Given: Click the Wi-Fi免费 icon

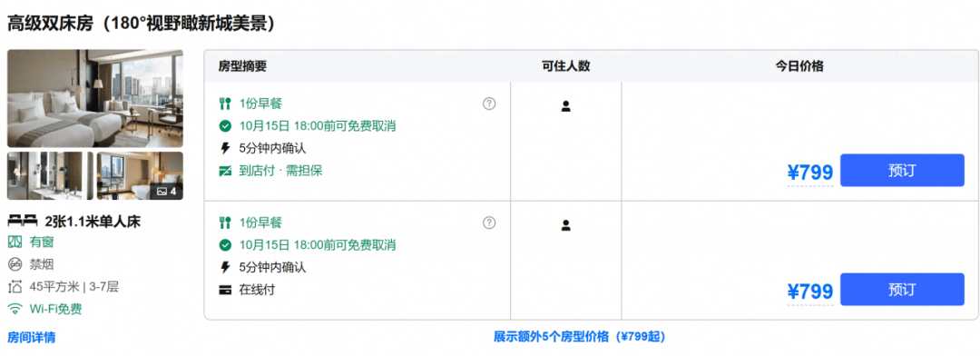Looking at the screenshot, I should (x=15, y=309).
